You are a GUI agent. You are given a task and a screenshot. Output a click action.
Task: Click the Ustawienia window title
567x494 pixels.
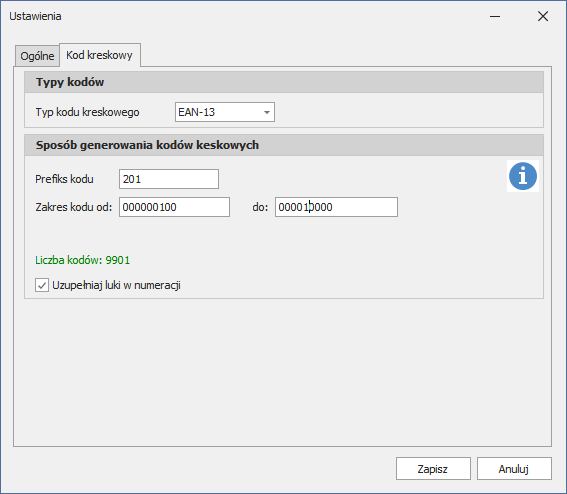tap(35, 16)
